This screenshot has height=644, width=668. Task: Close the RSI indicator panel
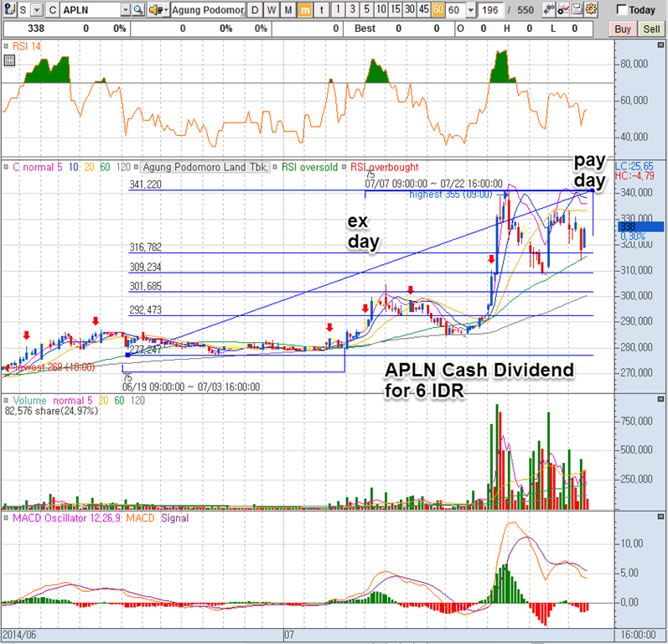[x=660, y=44]
